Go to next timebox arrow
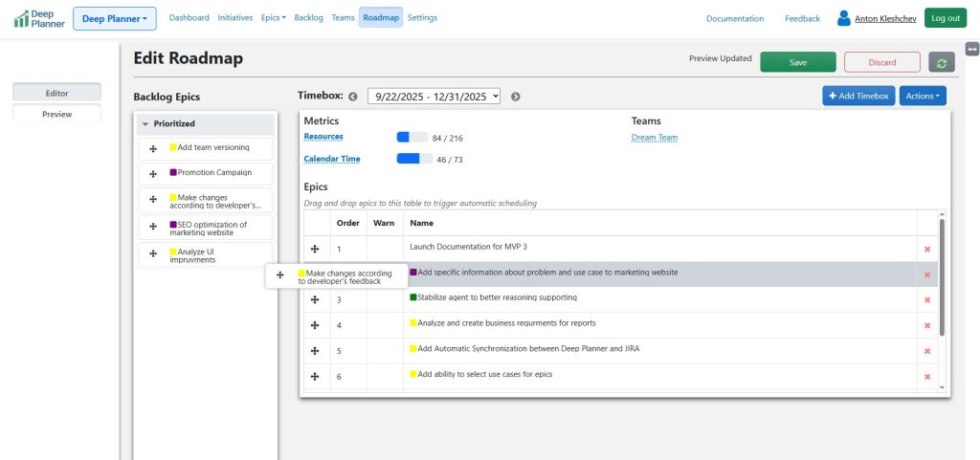This screenshot has height=460, width=980. [516, 97]
